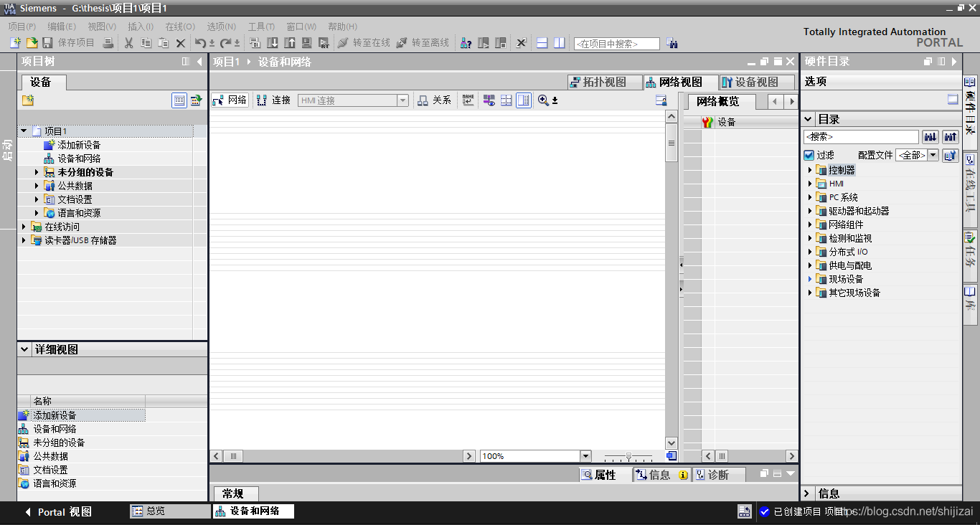Click the New project icon

tap(15, 43)
